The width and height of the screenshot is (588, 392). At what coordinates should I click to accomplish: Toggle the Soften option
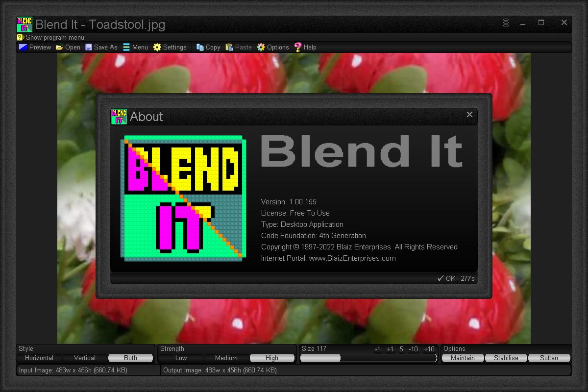549,358
